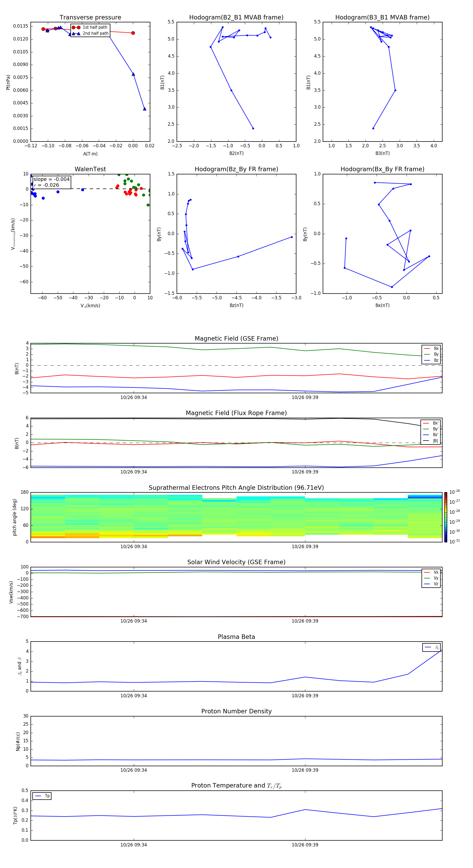Image resolution: width=473 pixels, height=868 pixels.
Task: Click the 'Proton Number Density' title
Action: 236,711
